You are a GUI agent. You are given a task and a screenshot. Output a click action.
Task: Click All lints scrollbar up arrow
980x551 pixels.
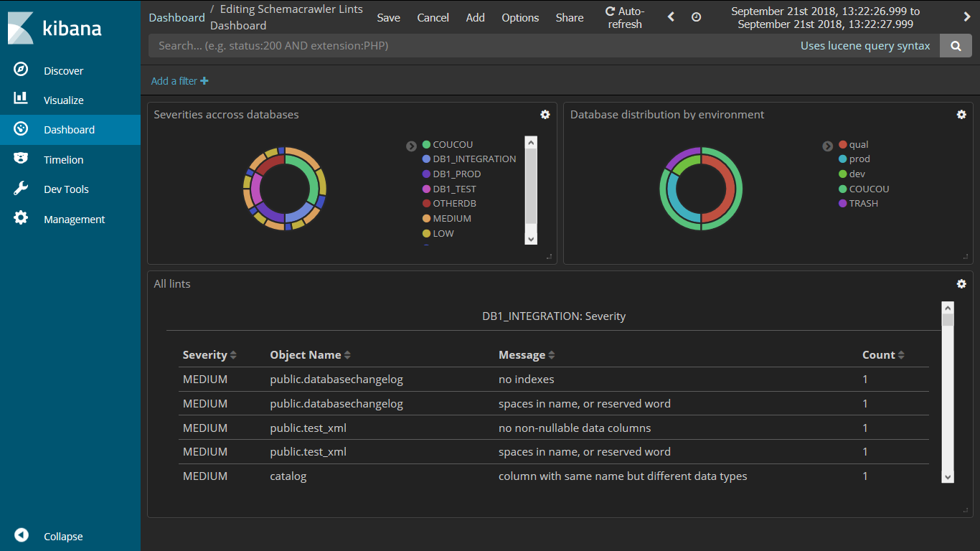coord(948,307)
